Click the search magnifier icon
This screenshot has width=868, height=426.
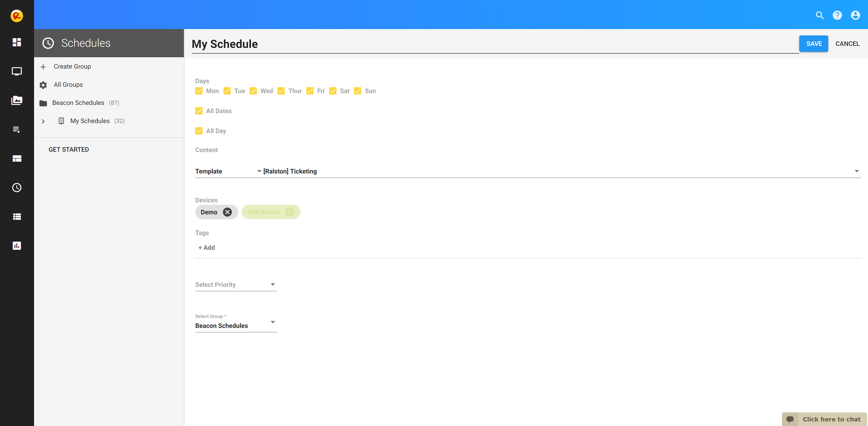pyautogui.click(x=819, y=15)
